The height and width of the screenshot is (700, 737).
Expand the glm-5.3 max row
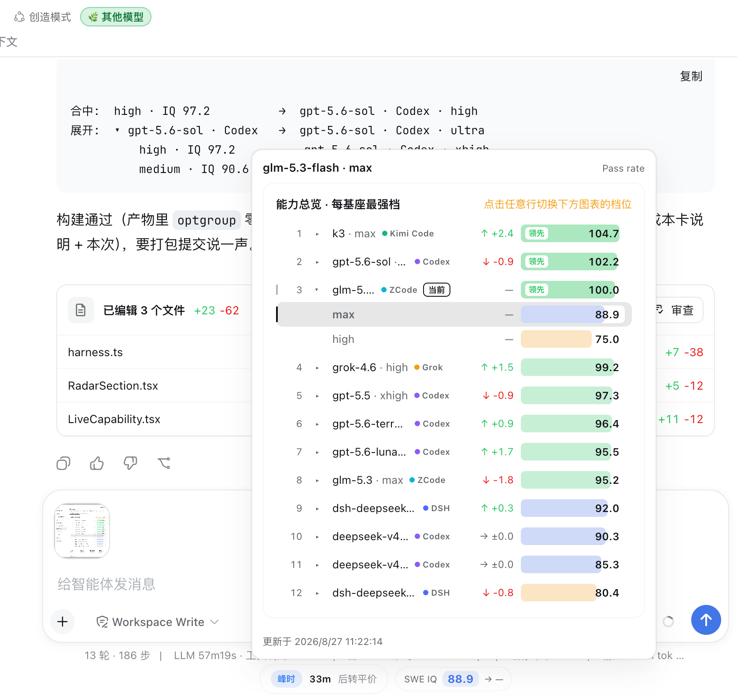(317, 480)
